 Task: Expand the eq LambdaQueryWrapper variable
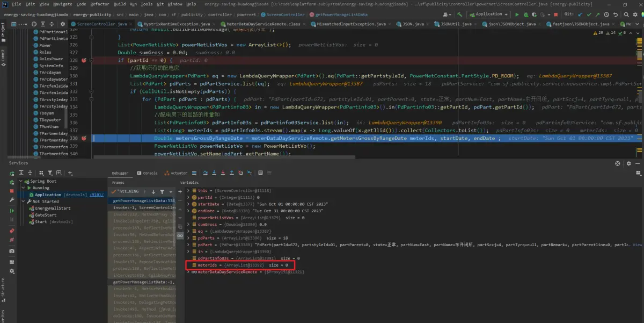click(x=188, y=231)
